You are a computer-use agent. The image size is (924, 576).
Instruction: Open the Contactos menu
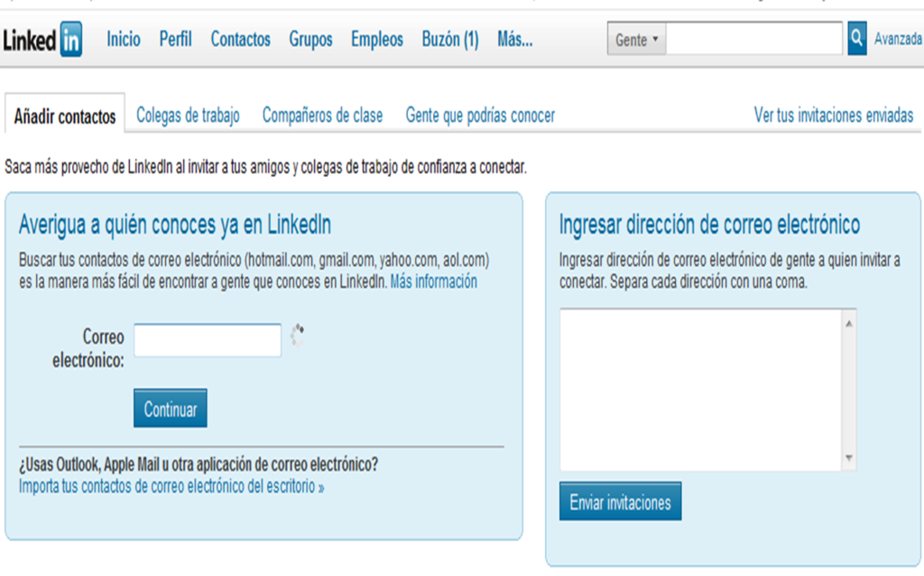(240, 40)
